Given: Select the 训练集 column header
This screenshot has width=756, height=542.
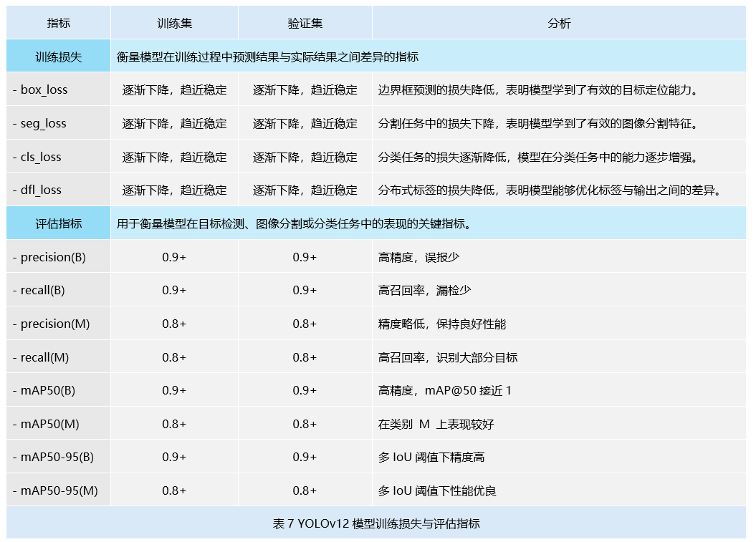Looking at the screenshot, I should tap(174, 23).
